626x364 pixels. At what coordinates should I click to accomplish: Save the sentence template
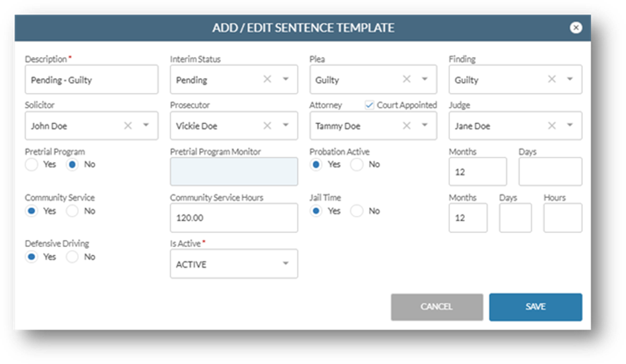(535, 307)
